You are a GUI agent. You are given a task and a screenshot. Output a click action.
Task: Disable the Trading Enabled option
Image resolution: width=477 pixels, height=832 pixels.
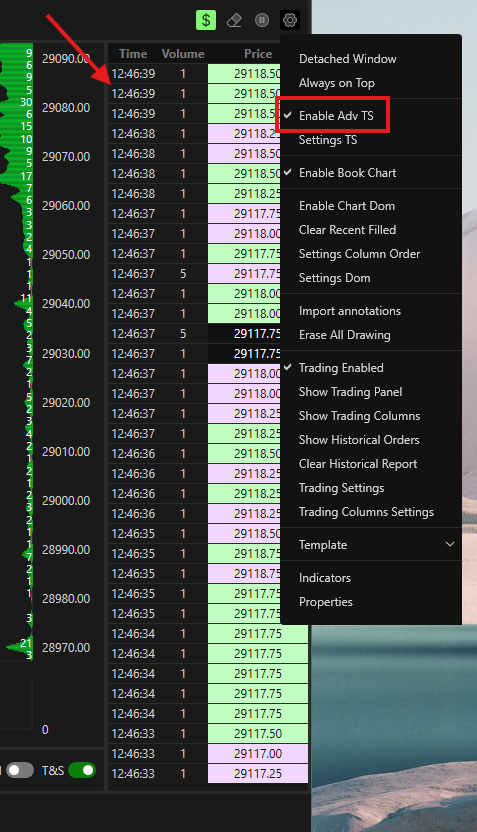click(x=341, y=368)
